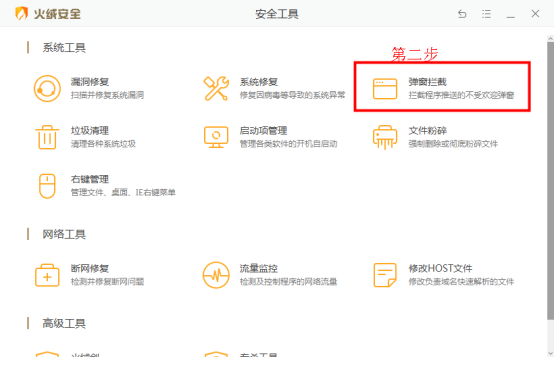This screenshot has height=365, width=554.
Task: Click the 漏洞修复 label
Action: click(x=90, y=82)
